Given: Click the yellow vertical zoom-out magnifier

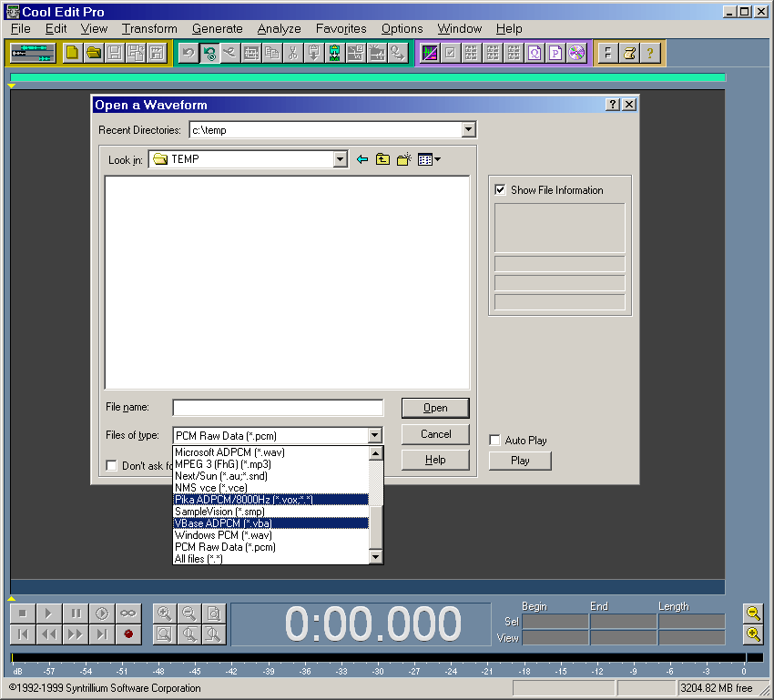Looking at the screenshot, I should click(753, 614).
